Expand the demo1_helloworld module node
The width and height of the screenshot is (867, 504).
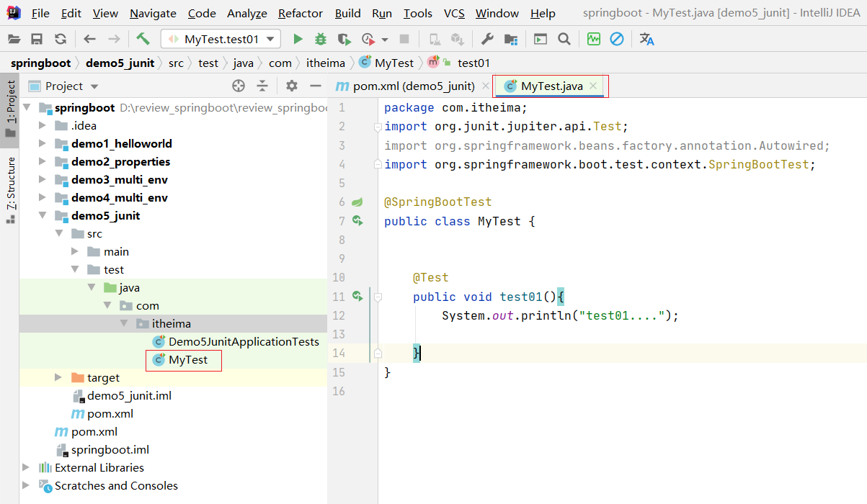[x=43, y=144]
